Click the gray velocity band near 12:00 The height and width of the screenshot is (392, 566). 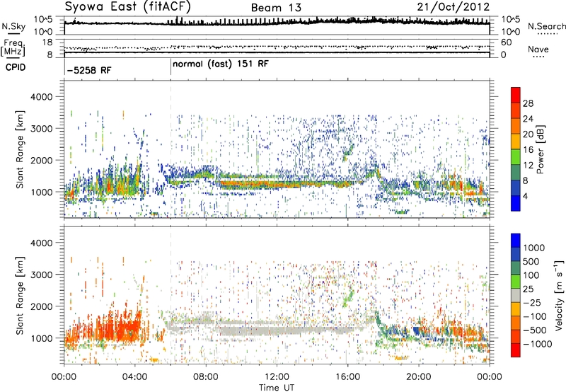coord(277,330)
